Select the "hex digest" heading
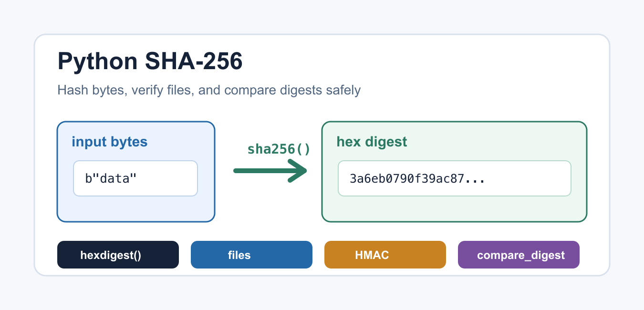Viewport: 644px width, 310px height. coord(372,142)
